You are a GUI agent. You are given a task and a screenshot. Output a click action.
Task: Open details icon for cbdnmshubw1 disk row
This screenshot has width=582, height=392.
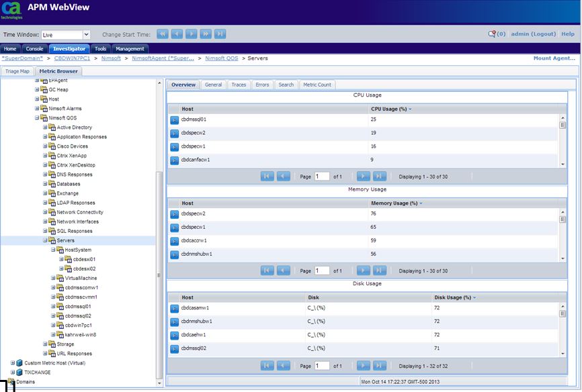(175, 322)
